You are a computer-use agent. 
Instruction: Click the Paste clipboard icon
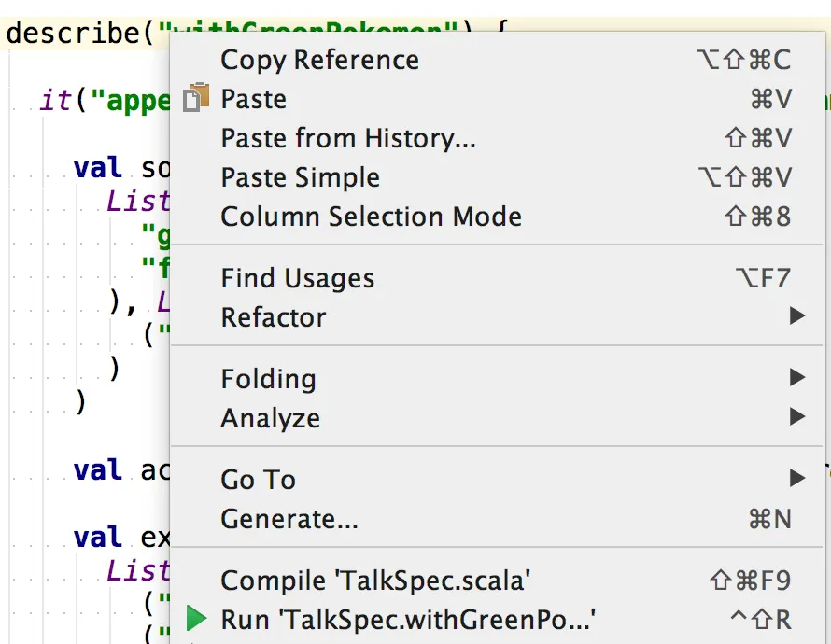tap(195, 99)
